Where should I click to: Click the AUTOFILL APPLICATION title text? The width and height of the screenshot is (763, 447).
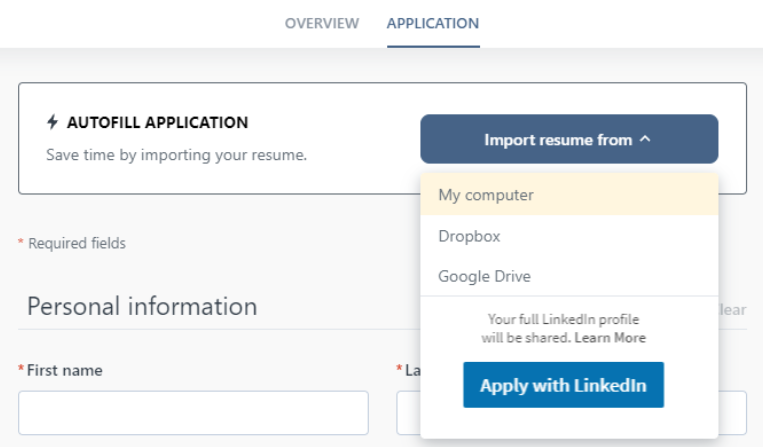coord(157,123)
